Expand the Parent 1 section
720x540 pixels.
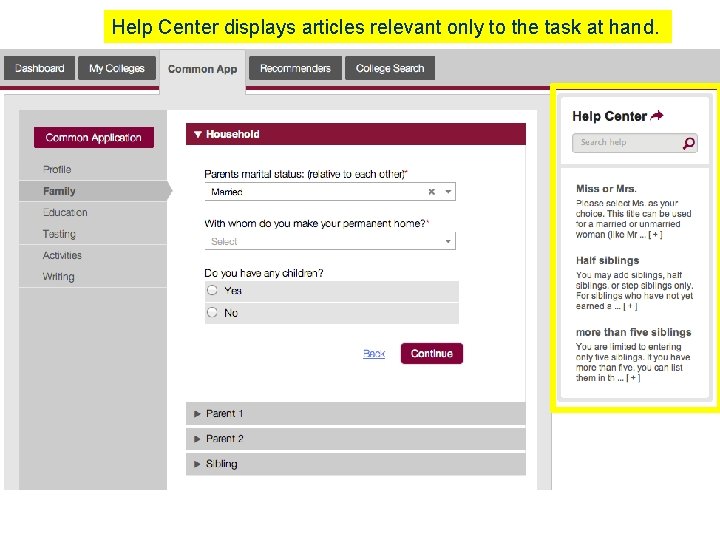(x=356, y=414)
